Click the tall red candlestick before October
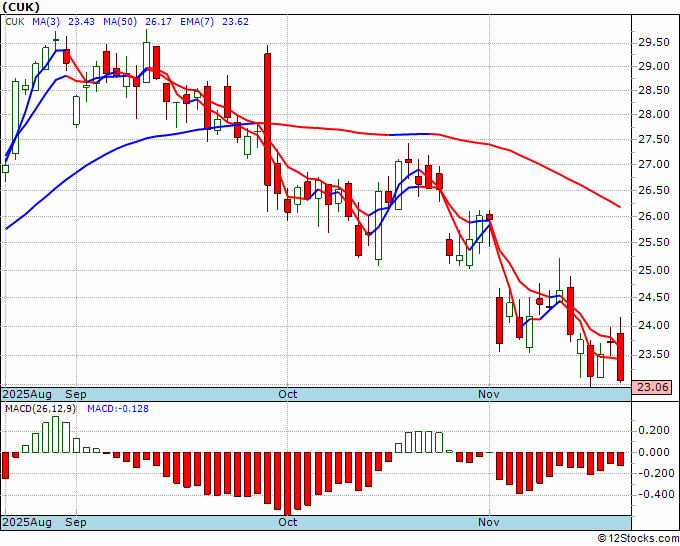The width and height of the screenshot is (680, 546). (268, 119)
